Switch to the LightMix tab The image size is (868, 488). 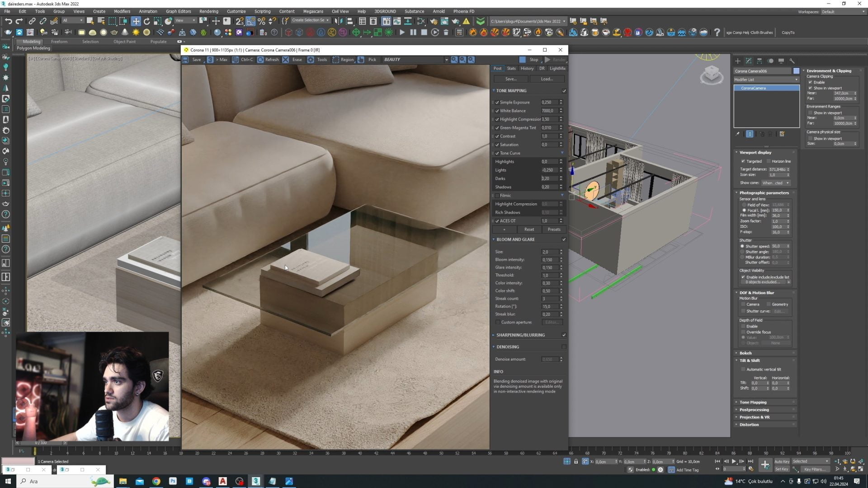coord(557,69)
